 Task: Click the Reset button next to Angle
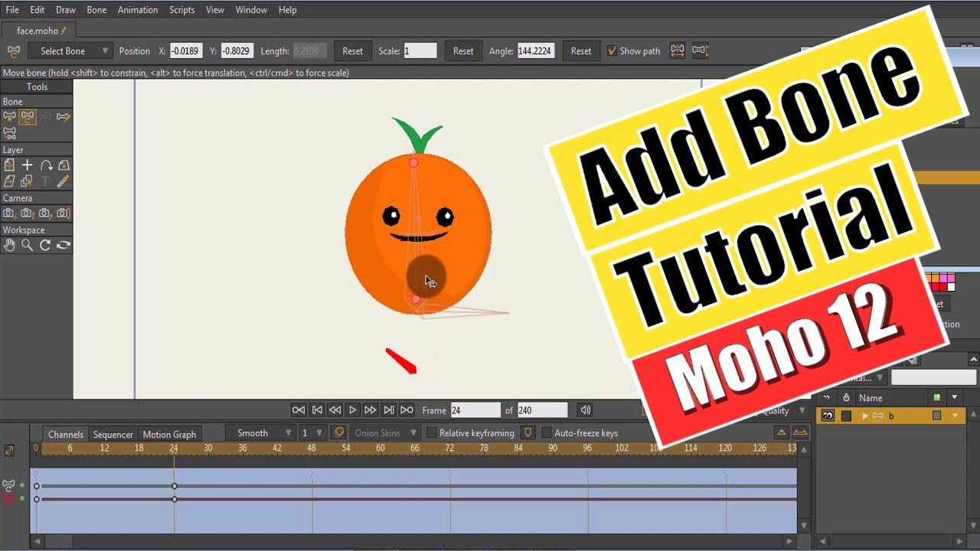[581, 51]
